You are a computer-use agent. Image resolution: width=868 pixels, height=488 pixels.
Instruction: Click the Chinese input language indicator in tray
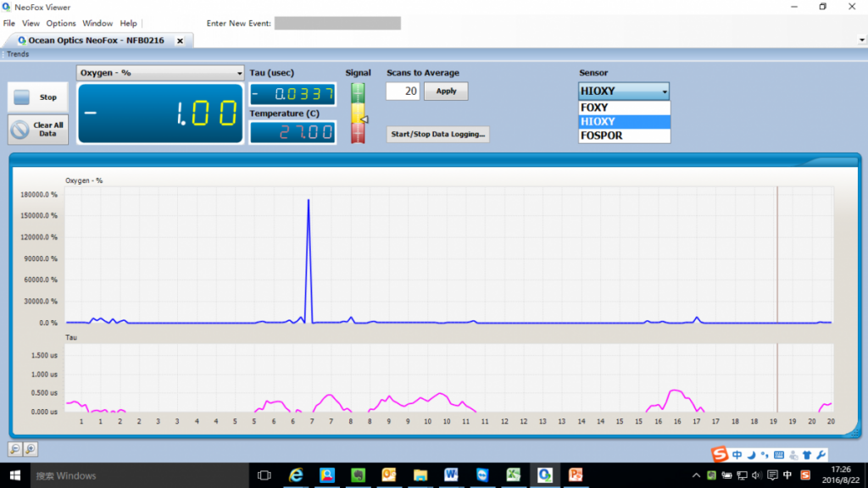787,475
